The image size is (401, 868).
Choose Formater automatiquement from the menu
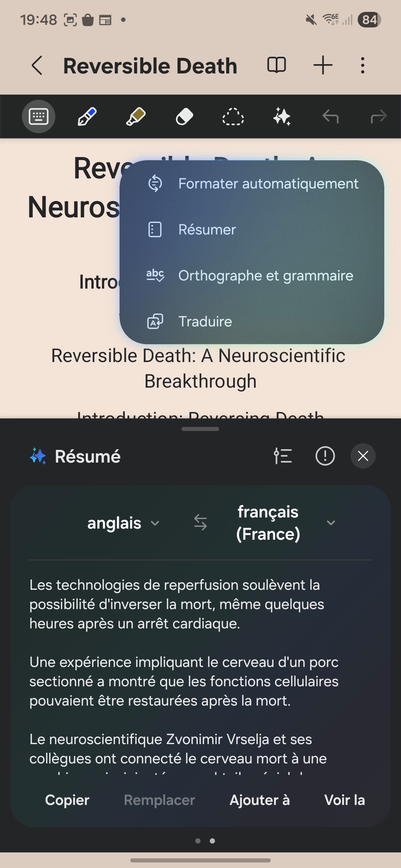[x=268, y=184]
